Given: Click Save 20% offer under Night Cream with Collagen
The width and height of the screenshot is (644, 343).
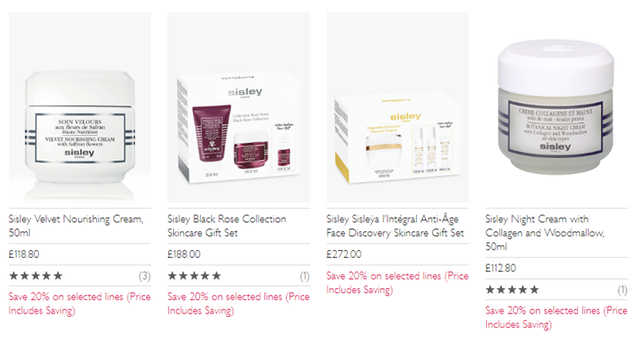Looking at the screenshot, I should 556,317.
